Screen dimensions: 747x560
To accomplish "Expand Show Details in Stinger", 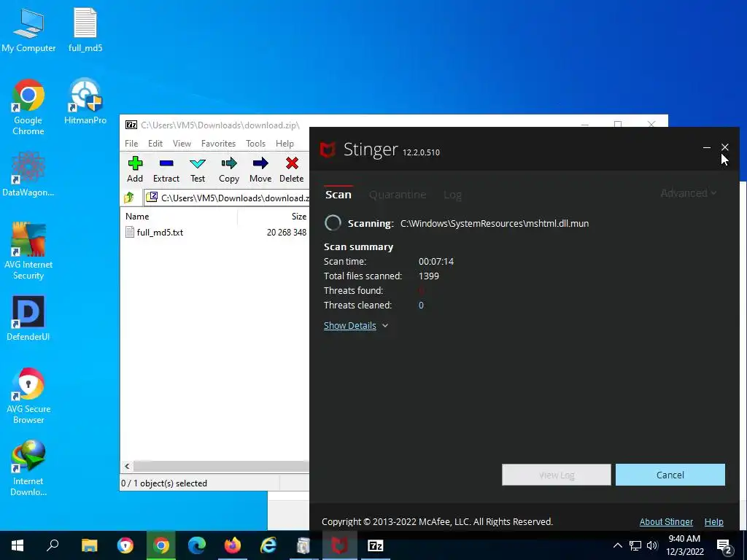I will (x=356, y=326).
